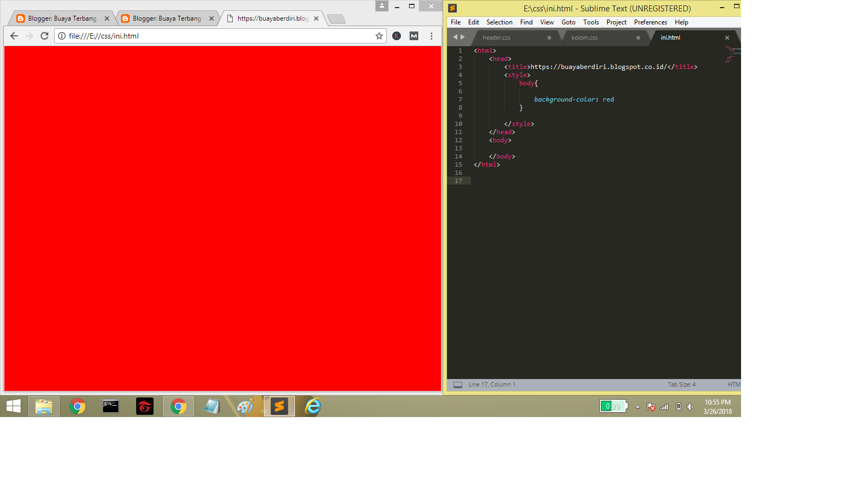Select the https://buayaberdiri.blog Chrome tab

pyautogui.click(x=272, y=18)
